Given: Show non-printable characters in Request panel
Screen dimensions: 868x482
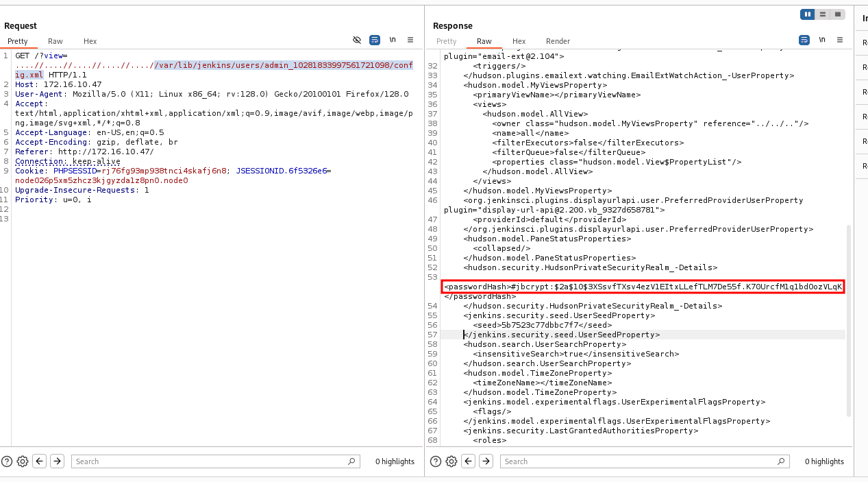Looking at the screenshot, I should (x=393, y=40).
